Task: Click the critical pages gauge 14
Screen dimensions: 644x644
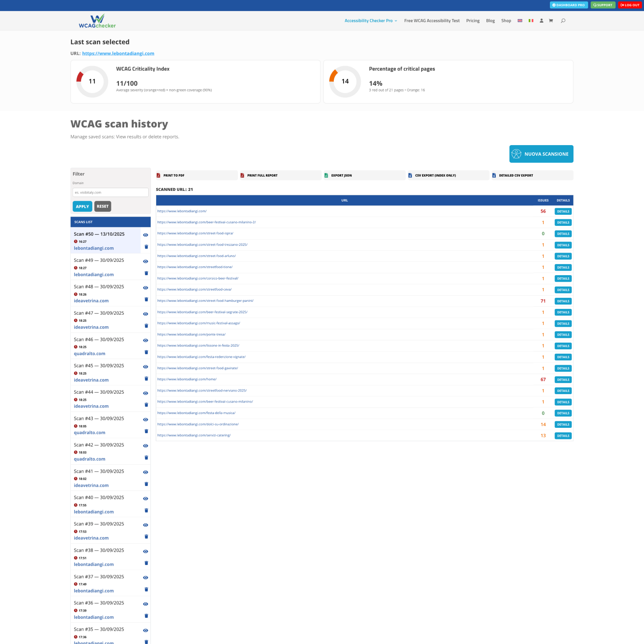Action: tap(345, 82)
